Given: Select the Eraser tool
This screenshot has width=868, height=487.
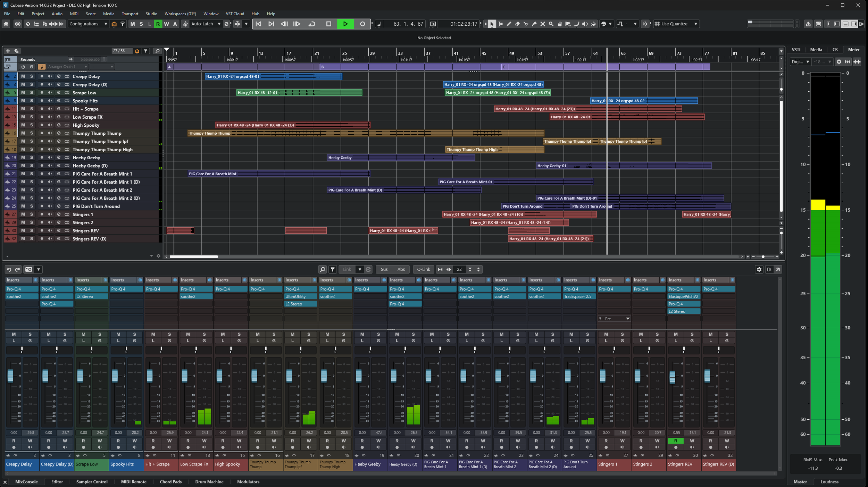Looking at the screenshot, I should 517,24.
